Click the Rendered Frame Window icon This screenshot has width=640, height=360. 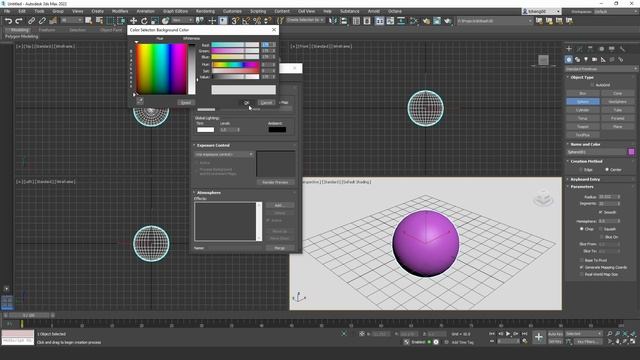pos(437,20)
